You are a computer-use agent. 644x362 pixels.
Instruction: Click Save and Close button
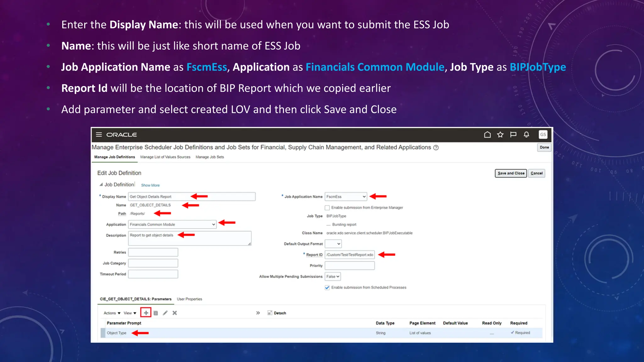tap(511, 173)
